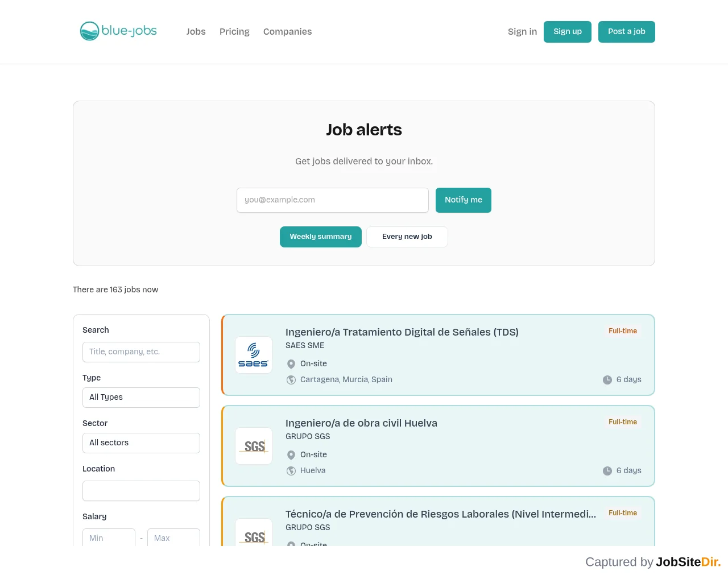Click location pin icon on SAES SME job
The height and width of the screenshot is (579, 728).
[291, 364]
